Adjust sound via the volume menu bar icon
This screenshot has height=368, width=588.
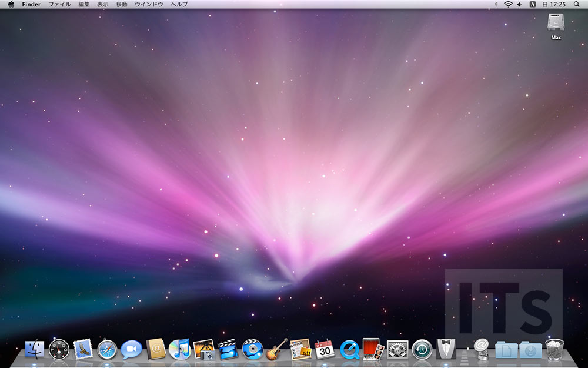pos(519,4)
